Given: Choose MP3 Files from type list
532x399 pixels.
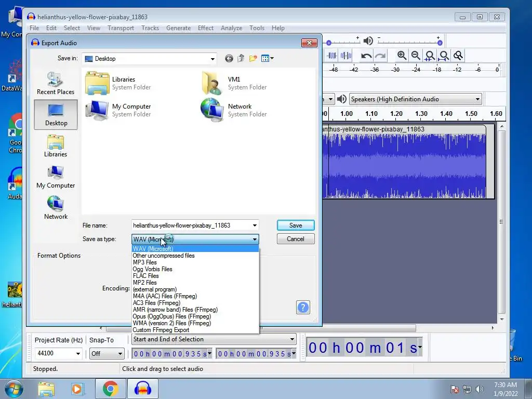Looking at the screenshot, I should [195, 262].
